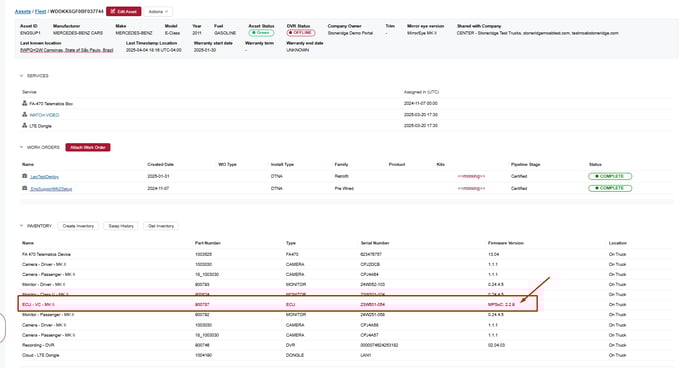Click the E-Class model value

click(x=171, y=33)
